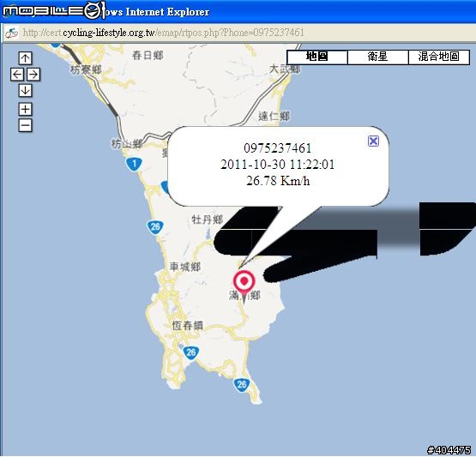This screenshot has width=476, height=457.
Task: Click the Internet Explorer title bar
Action: [238, 11]
